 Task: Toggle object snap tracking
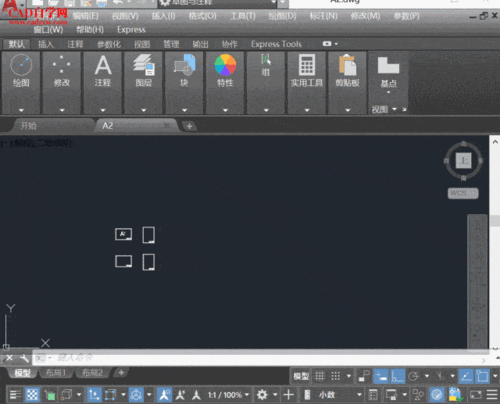pos(466,377)
